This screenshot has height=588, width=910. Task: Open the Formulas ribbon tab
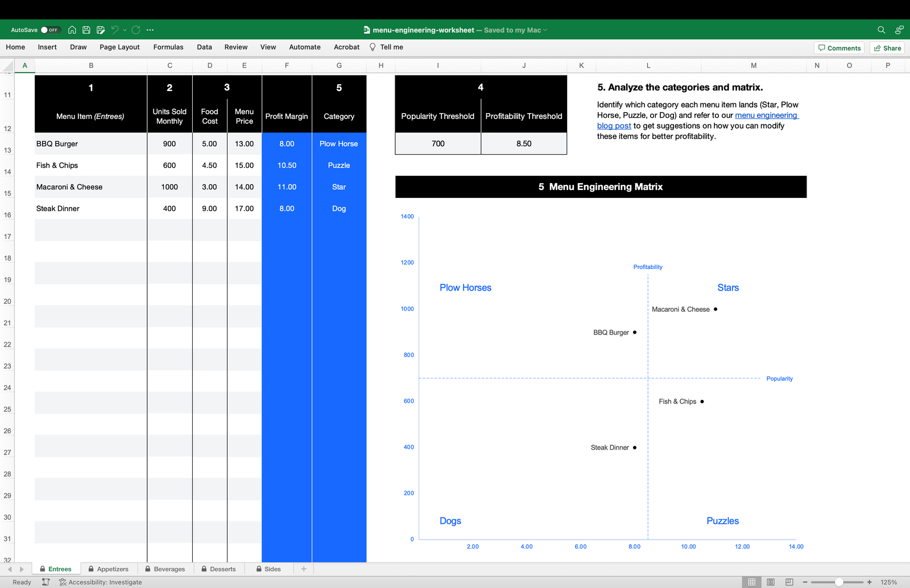pyautogui.click(x=168, y=47)
